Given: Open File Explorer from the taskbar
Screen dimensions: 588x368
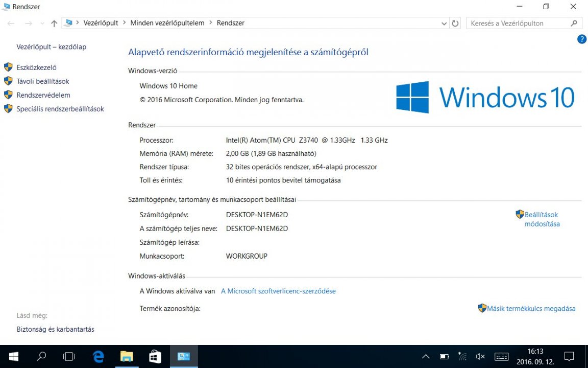Looking at the screenshot, I should click(127, 356).
